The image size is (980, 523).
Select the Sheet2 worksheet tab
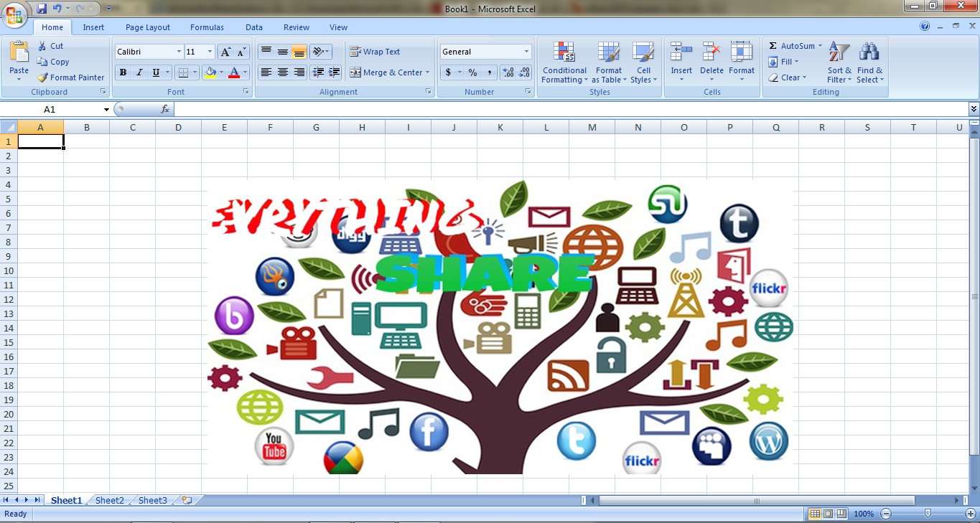click(x=110, y=500)
